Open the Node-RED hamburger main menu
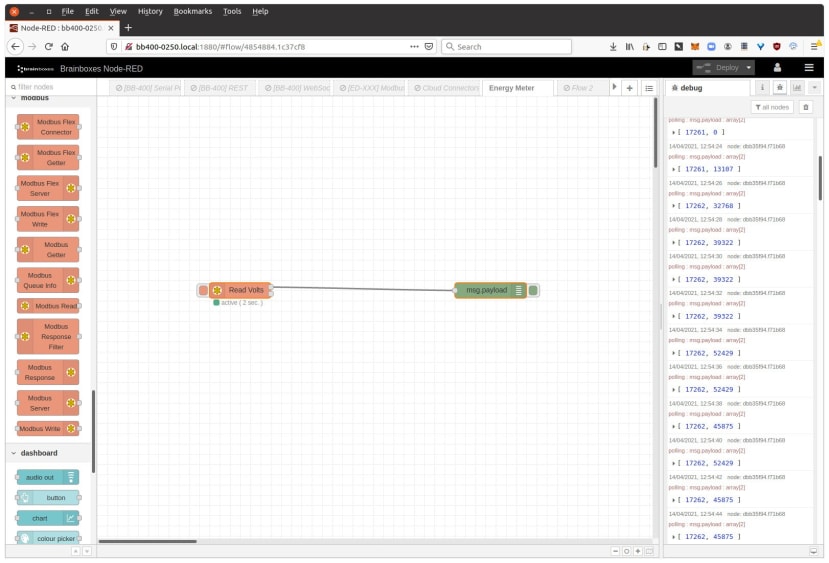The height and width of the screenshot is (563, 829). point(809,68)
